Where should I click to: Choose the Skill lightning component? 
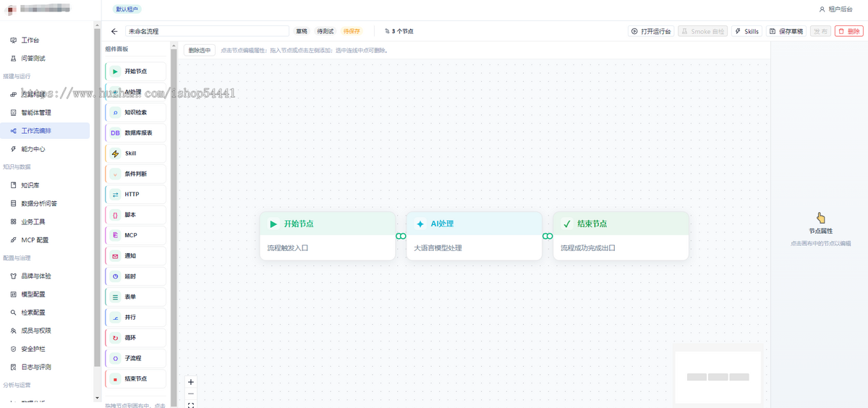tap(135, 153)
